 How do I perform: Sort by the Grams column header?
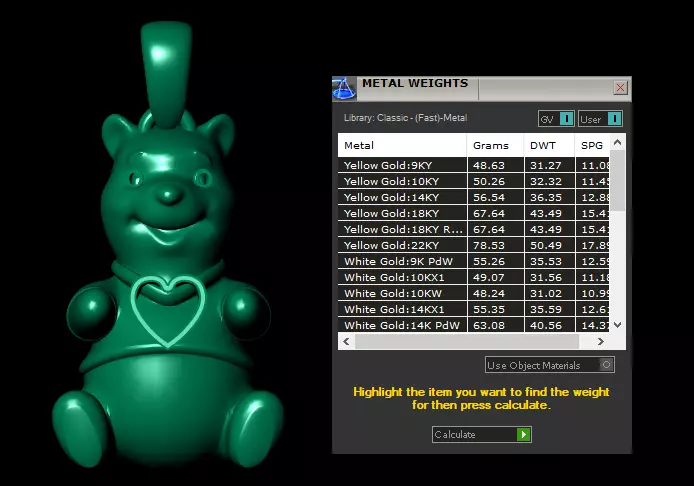[495, 145]
